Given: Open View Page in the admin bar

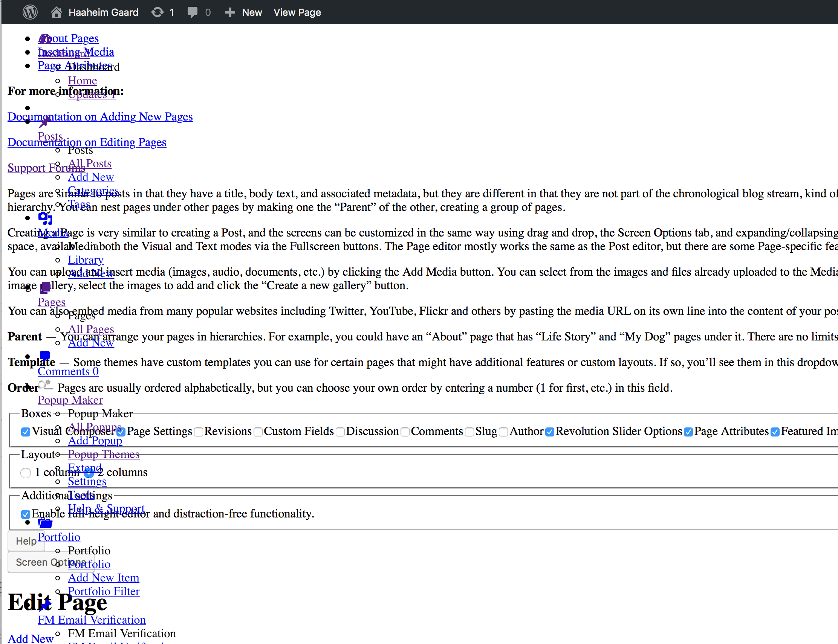Looking at the screenshot, I should (297, 12).
